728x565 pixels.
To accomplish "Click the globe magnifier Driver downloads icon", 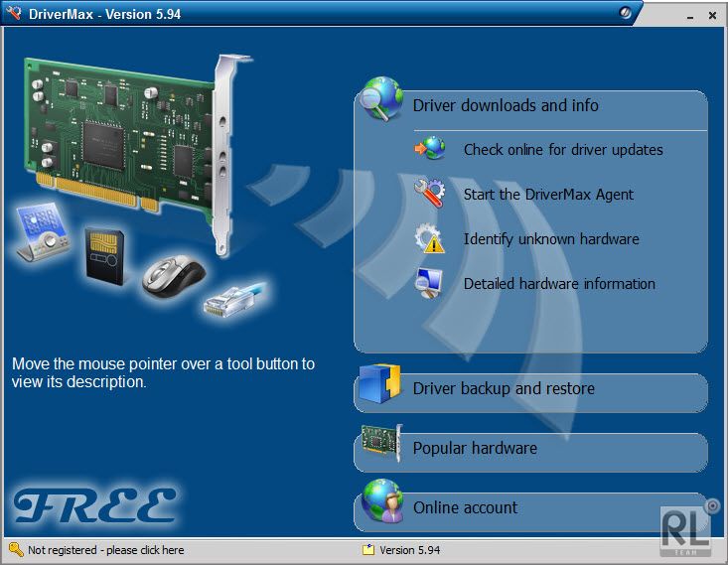I will click(381, 99).
